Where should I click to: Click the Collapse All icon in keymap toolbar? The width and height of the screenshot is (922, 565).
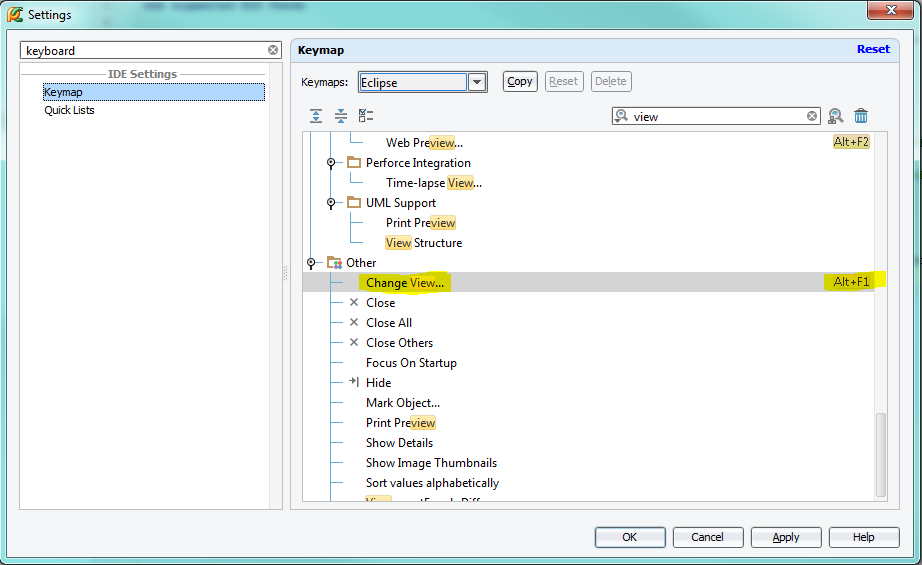point(340,116)
